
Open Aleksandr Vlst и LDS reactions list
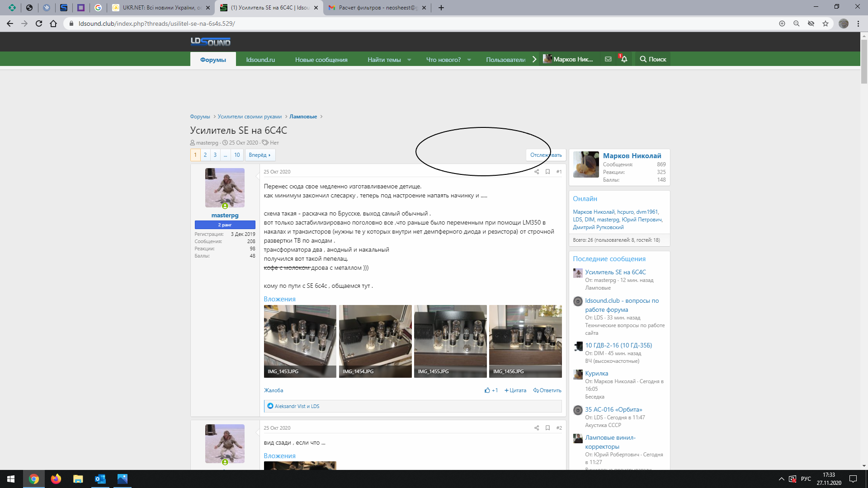pyautogui.click(x=297, y=406)
